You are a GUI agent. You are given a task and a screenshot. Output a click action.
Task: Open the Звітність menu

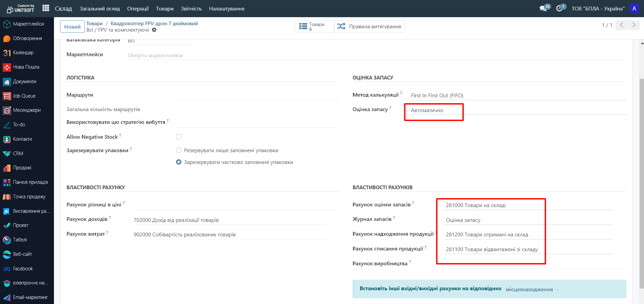coord(191,8)
